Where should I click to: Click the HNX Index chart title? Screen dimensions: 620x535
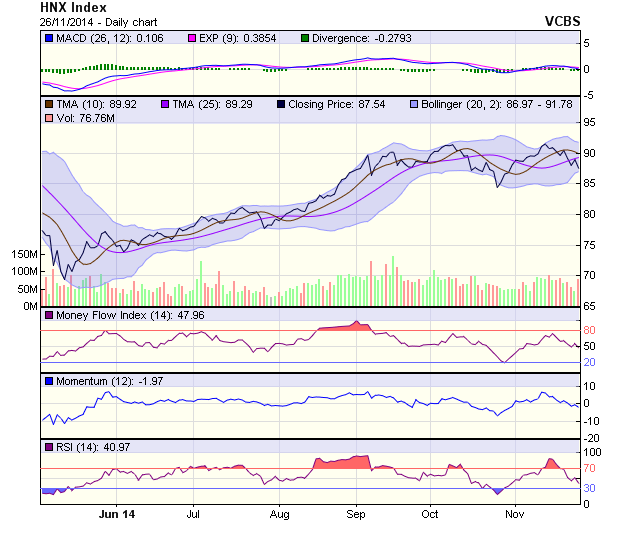tap(73, 6)
